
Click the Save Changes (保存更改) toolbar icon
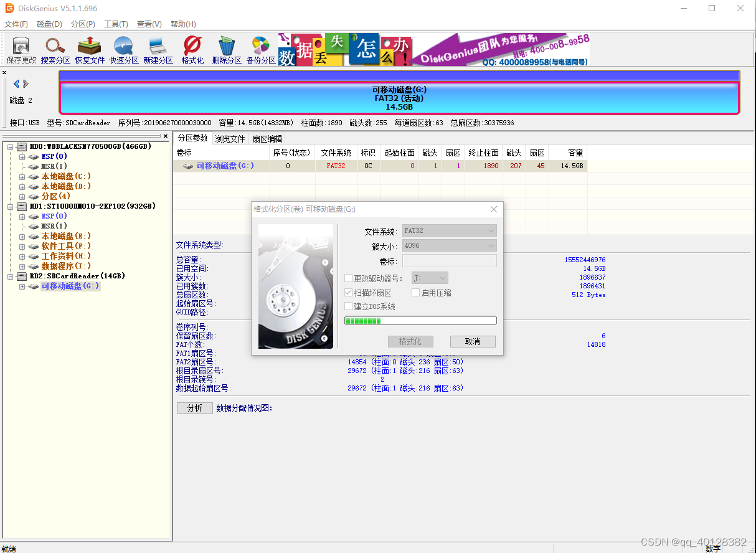(x=21, y=50)
